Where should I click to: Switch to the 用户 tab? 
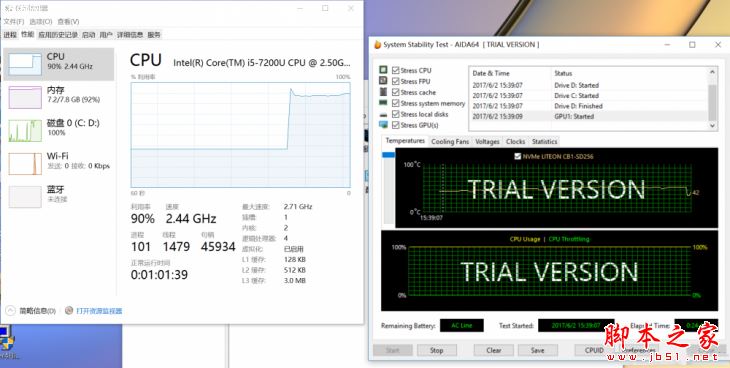coord(106,34)
